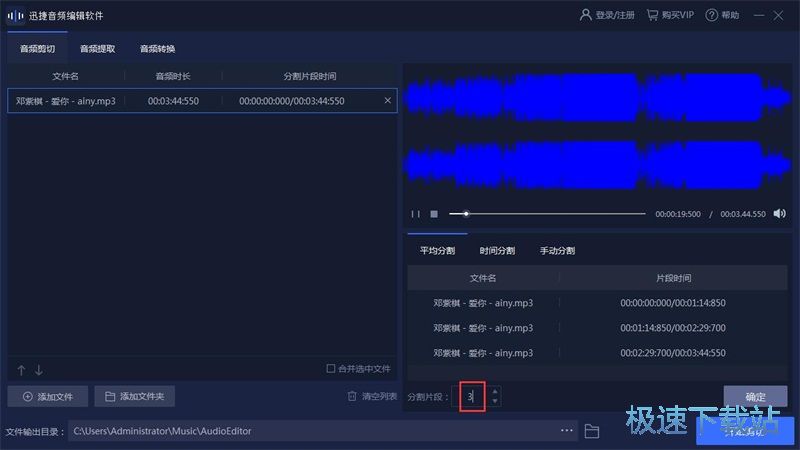Move the selected file down with the arrow
800x450 pixels.
point(39,369)
